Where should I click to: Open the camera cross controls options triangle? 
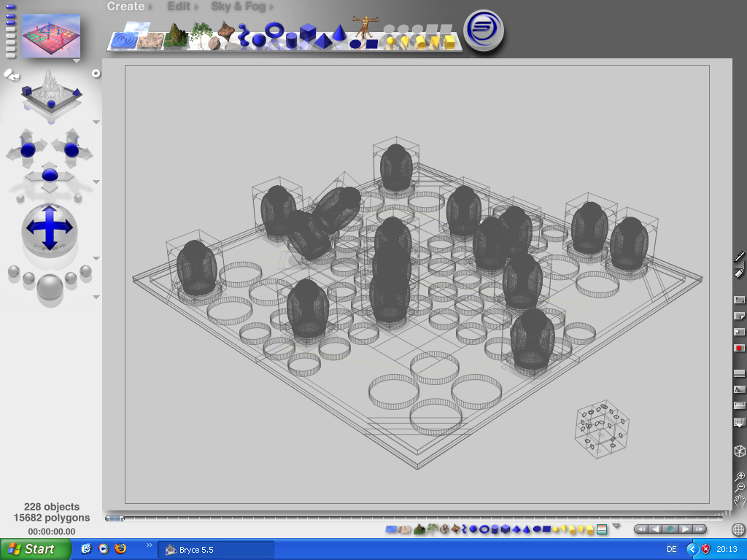[96, 182]
